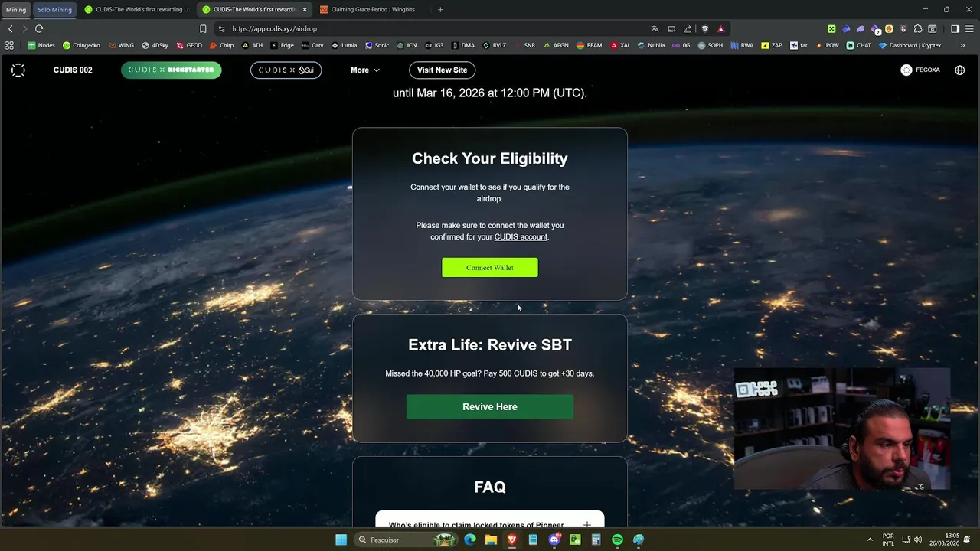Open the Nodes bookmark
The height and width of the screenshot is (551, 980).
[41, 45]
